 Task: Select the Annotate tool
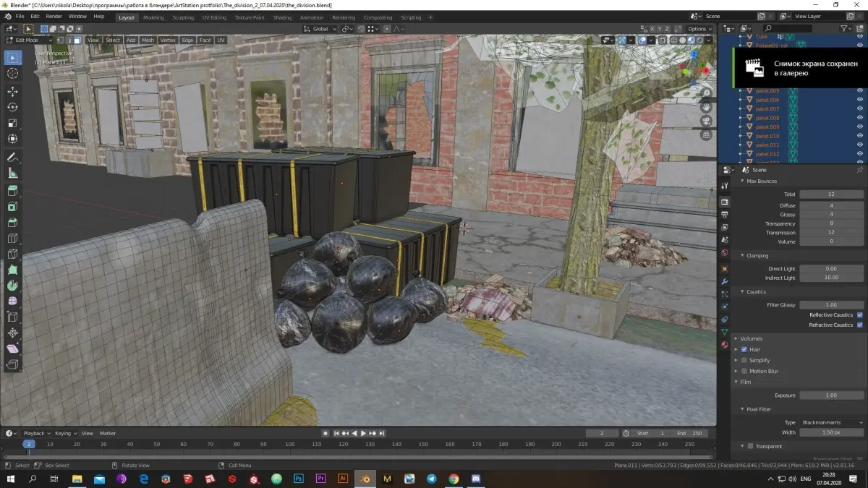(13, 158)
